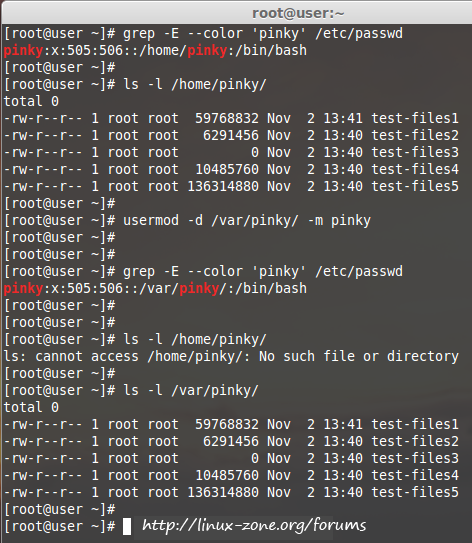Screen dimensions: 472x543
Task: Click the first ls -l /home/pinky/ command
Action: click(x=195, y=85)
